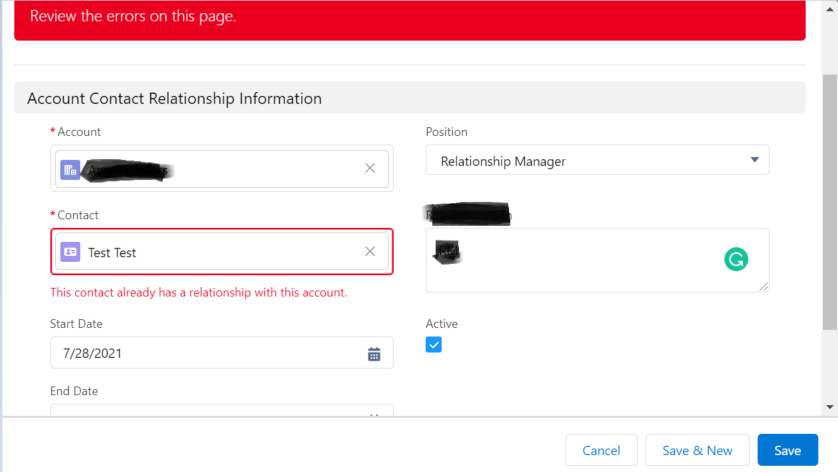
Task: Open the Start Date calendar picker
Action: [374, 353]
